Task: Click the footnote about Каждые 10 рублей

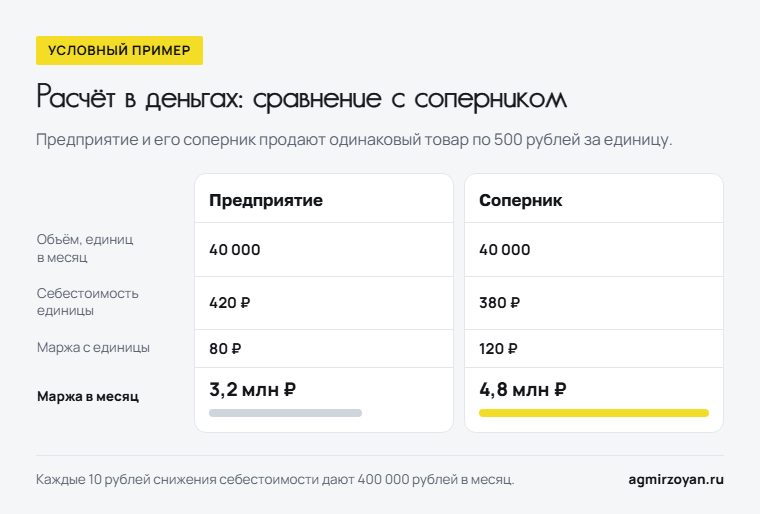Action: 275,480
